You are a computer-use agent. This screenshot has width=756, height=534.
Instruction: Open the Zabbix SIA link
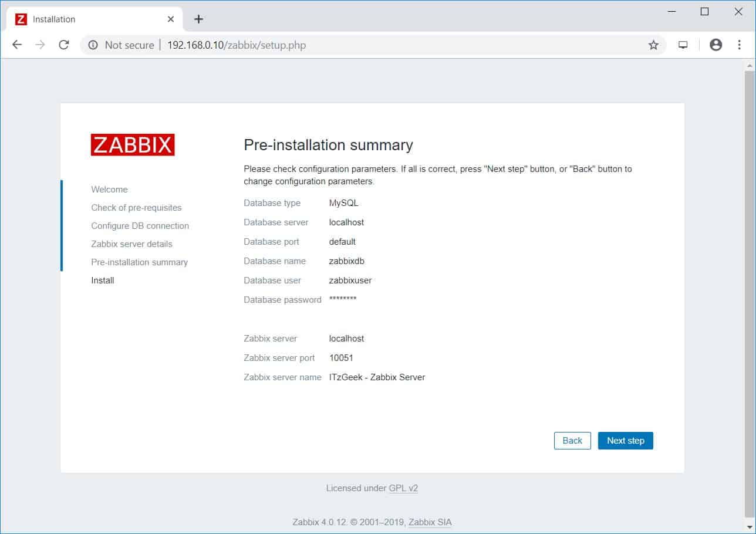[430, 522]
